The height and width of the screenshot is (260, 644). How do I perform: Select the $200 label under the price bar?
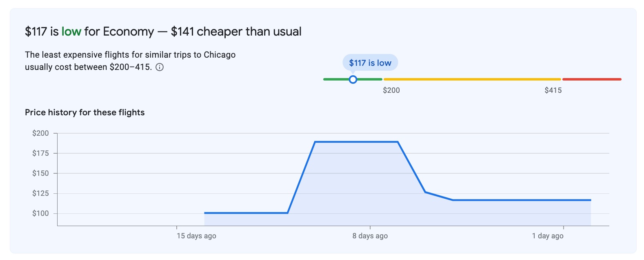391,90
